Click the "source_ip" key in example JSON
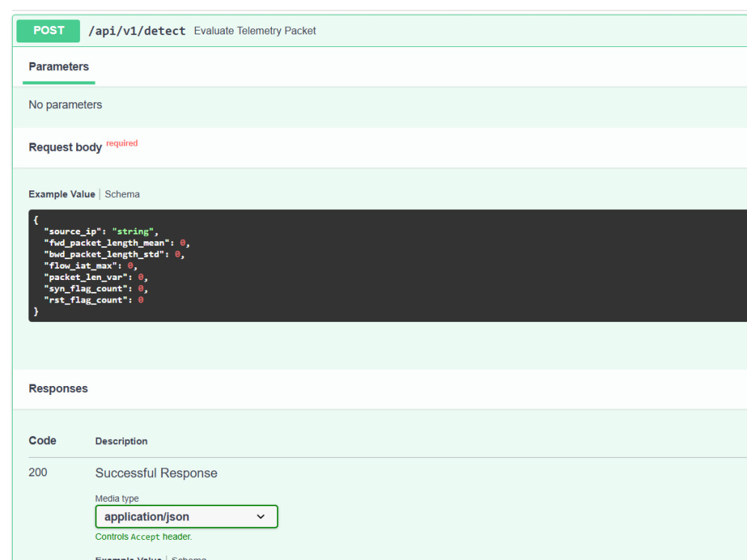 click(72, 231)
